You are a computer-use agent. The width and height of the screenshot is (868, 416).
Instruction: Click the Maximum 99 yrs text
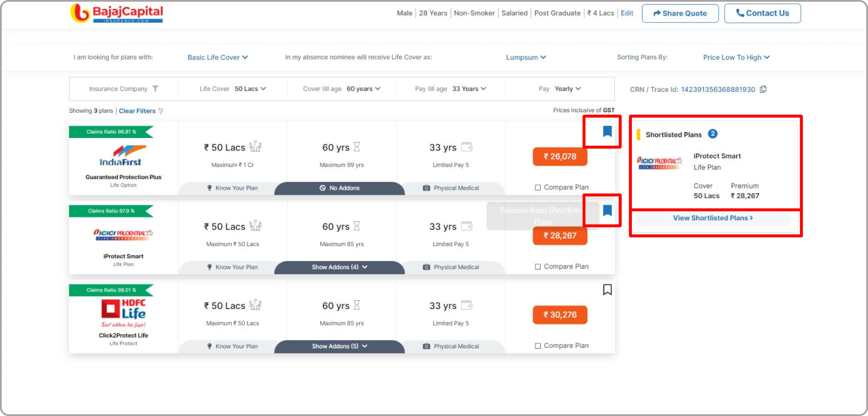tap(341, 165)
